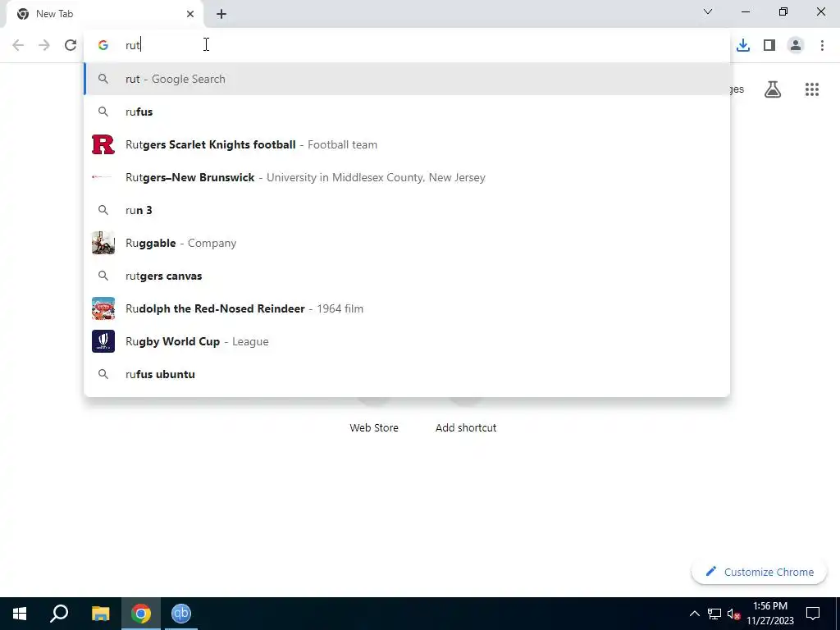Show hidden system tray icons
The height and width of the screenshot is (630, 840).
pos(694,614)
